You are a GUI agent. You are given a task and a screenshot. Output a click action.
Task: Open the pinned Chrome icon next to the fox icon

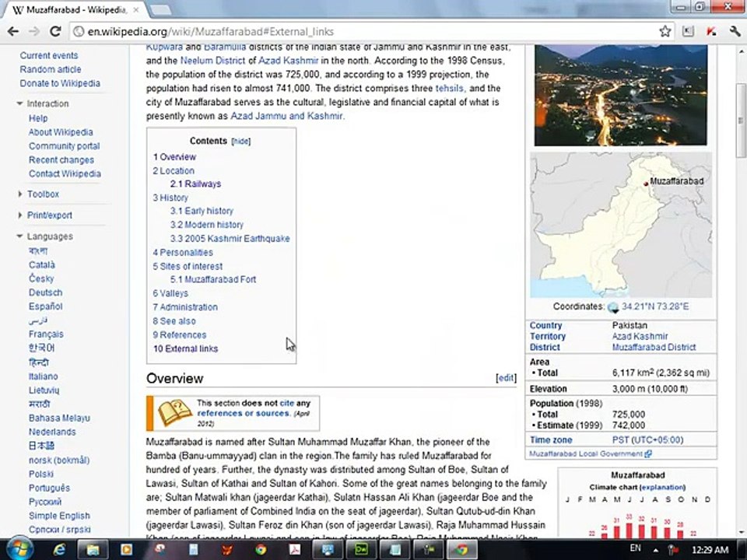[261, 550]
